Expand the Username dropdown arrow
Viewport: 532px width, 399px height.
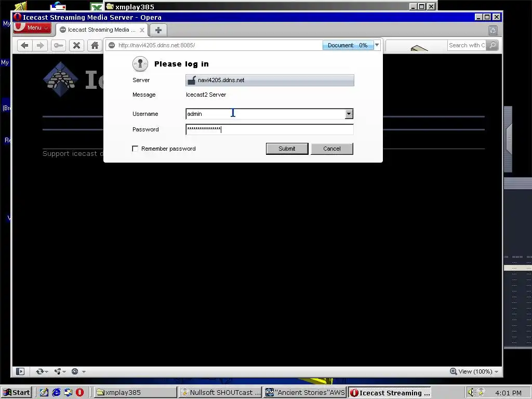click(x=349, y=114)
